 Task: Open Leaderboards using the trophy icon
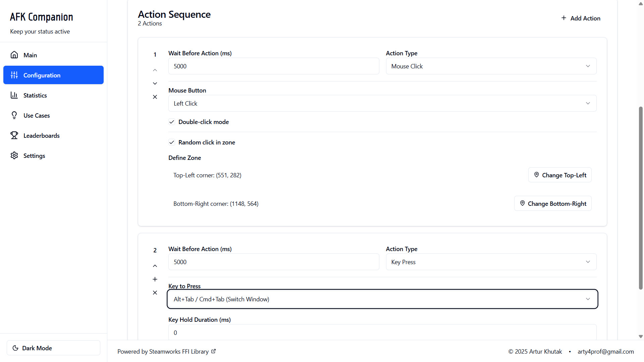pyautogui.click(x=14, y=135)
